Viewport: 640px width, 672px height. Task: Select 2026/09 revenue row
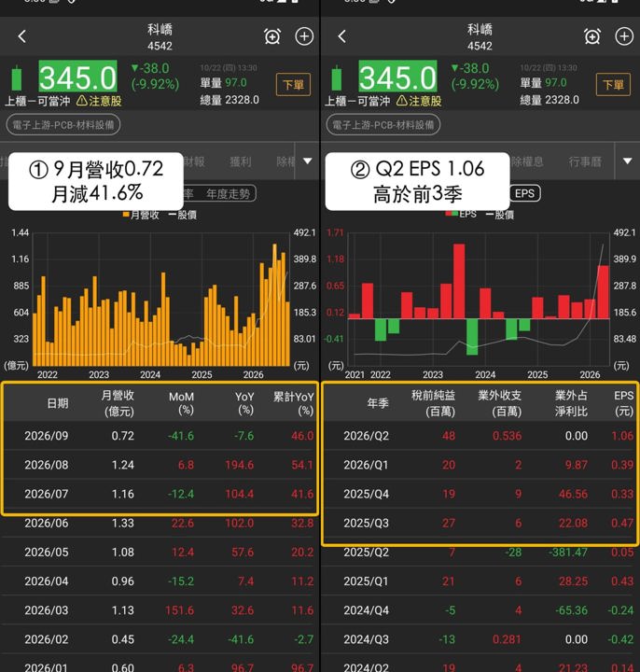160,436
